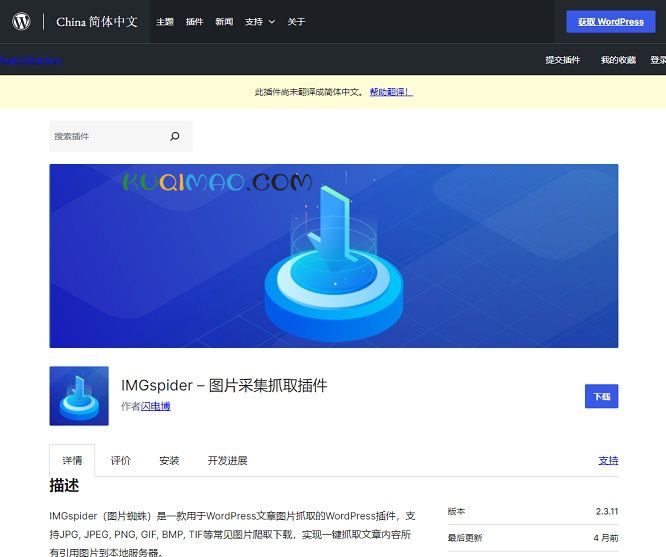Click the 版本 label
The image size is (666, 557).
click(456, 511)
